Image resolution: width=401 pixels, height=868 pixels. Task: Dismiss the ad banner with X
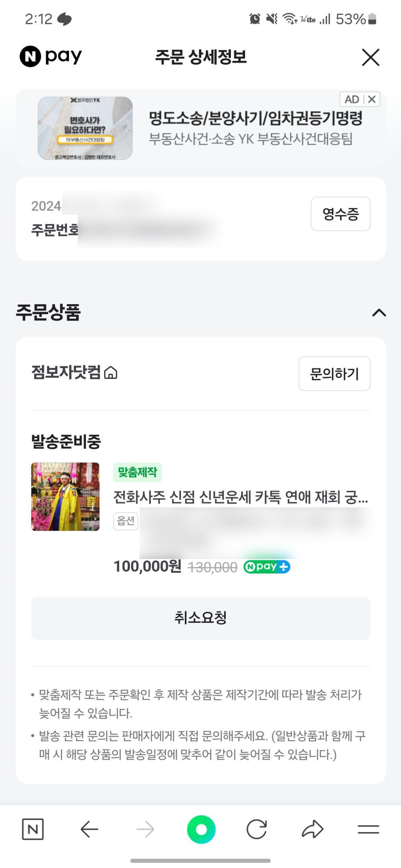(x=372, y=99)
